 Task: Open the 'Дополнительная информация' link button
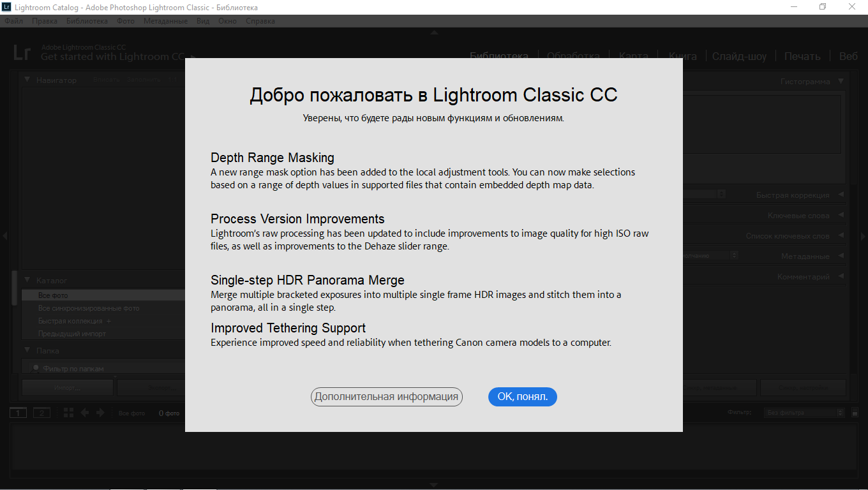click(x=386, y=397)
